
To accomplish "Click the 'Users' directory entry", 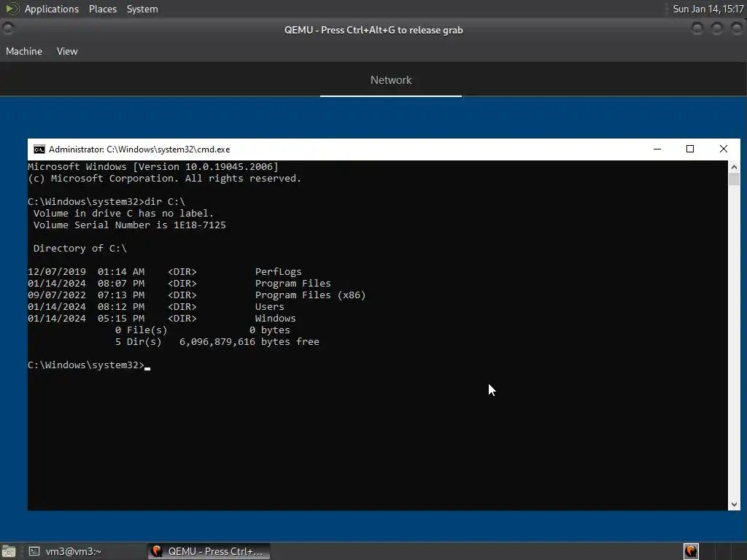I will click(x=270, y=307).
